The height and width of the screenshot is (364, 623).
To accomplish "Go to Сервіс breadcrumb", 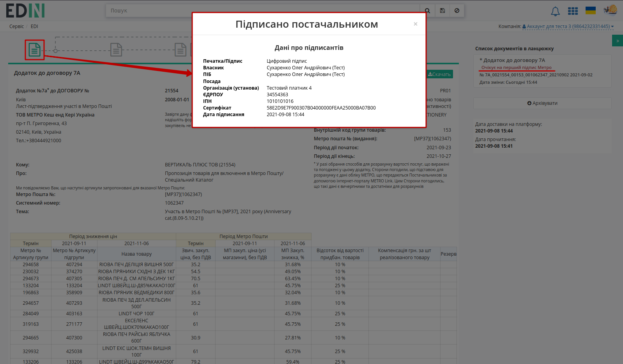I will pos(17,27).
